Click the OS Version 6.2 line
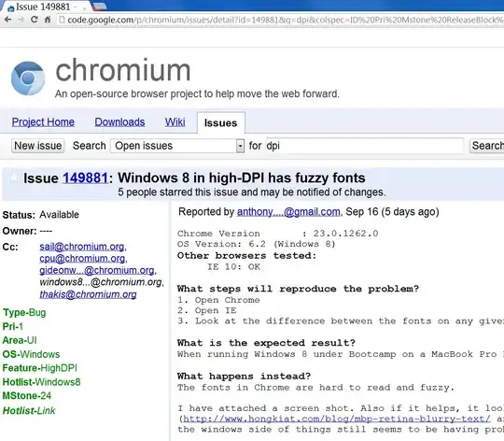This screenshot has height=441, width=504. click(x=256, y=244)
